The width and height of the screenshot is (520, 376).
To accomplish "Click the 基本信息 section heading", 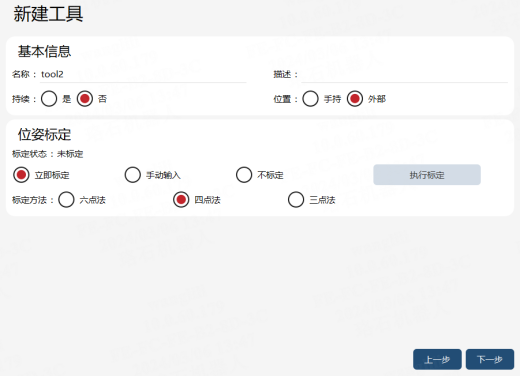I will [44, 52].
